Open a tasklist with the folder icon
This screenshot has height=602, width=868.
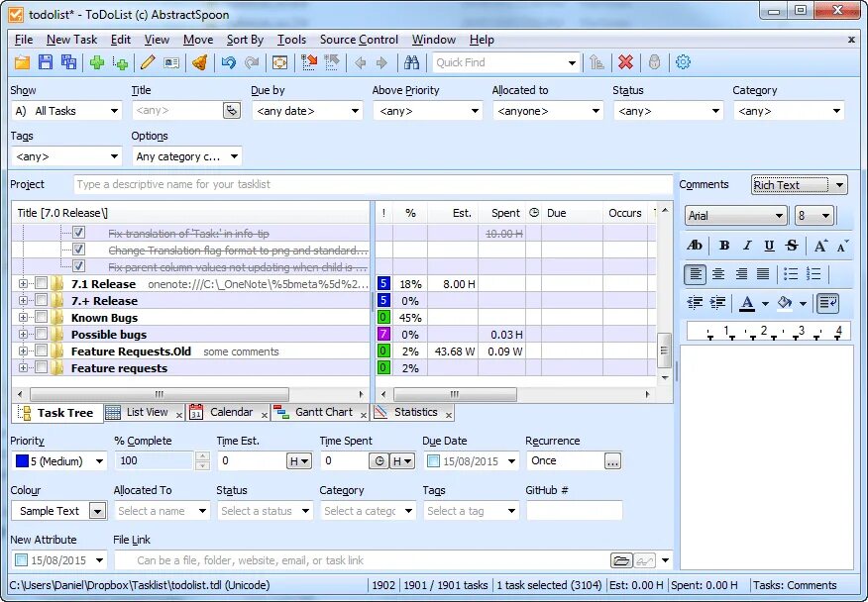tap(22, 62)
